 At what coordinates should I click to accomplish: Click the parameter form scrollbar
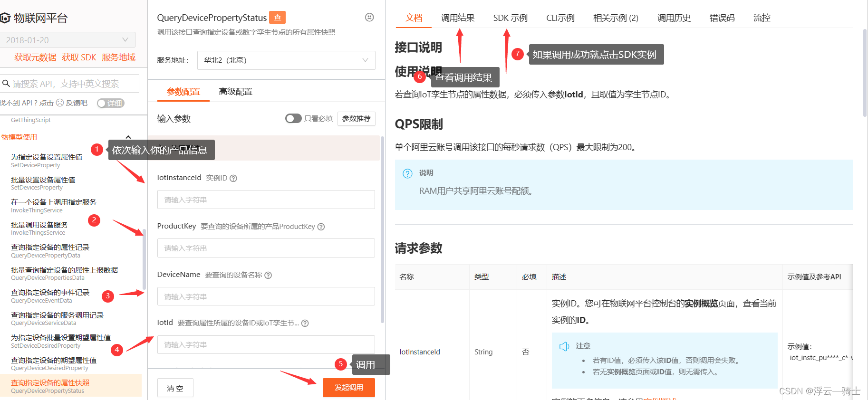(382, 230)
